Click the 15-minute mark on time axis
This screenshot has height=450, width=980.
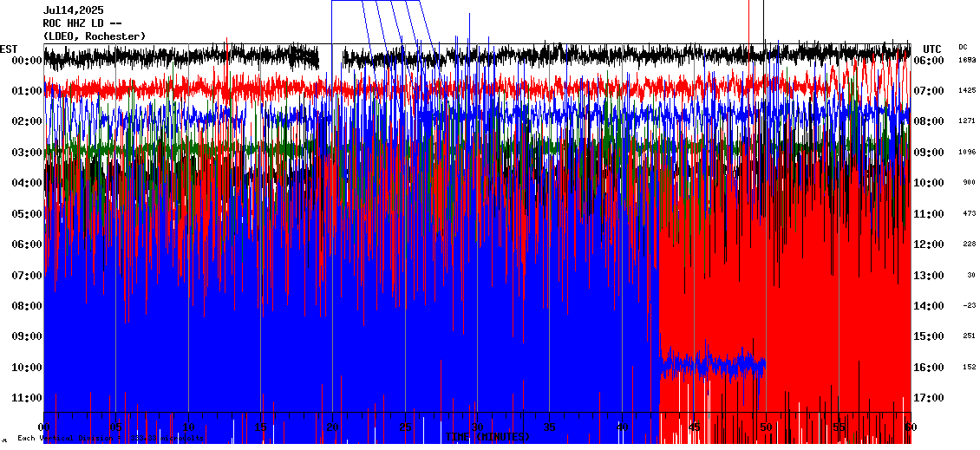261,427
